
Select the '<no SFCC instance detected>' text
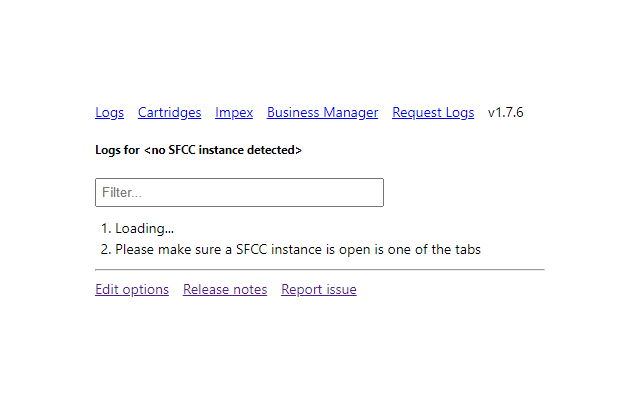tap(222, 151)
